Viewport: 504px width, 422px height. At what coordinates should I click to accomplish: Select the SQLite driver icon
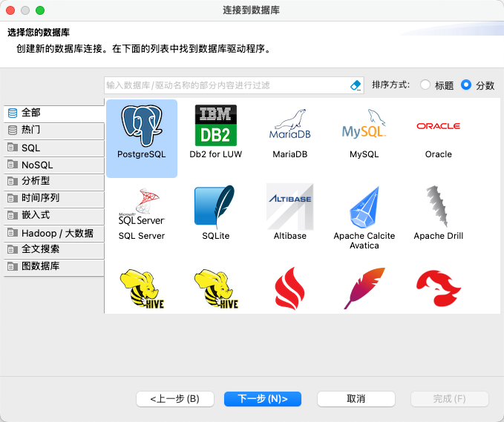pos(216,212)
